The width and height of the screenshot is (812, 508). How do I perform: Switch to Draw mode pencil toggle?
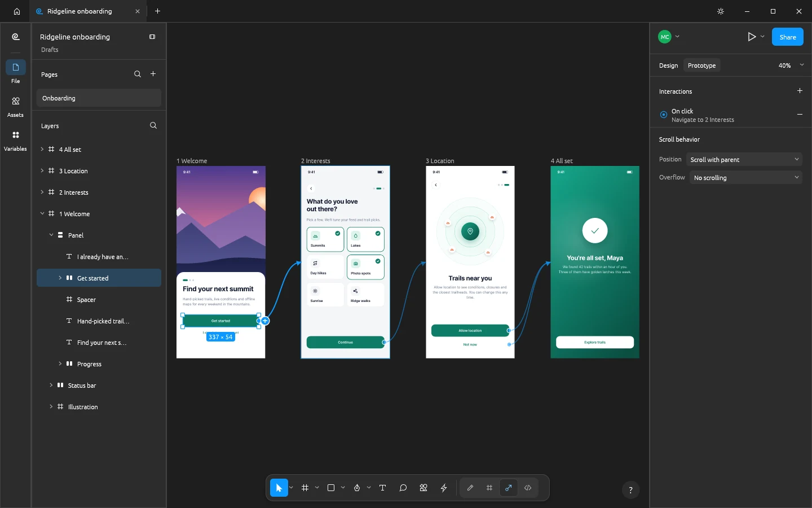coord(470,488)
